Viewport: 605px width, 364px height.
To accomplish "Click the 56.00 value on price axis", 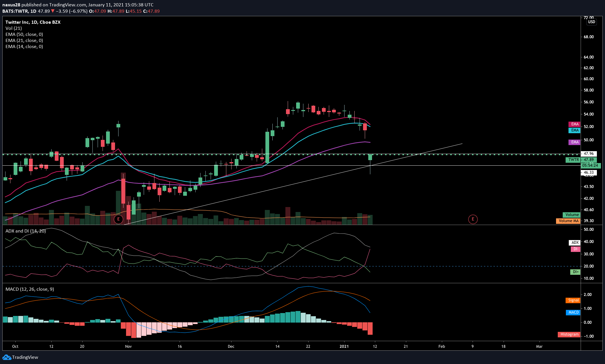I will click(x=589, y=102).
